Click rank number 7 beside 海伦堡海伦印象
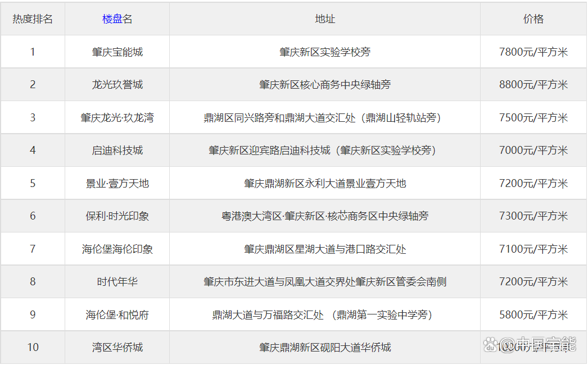 click(x=33, y=249)
